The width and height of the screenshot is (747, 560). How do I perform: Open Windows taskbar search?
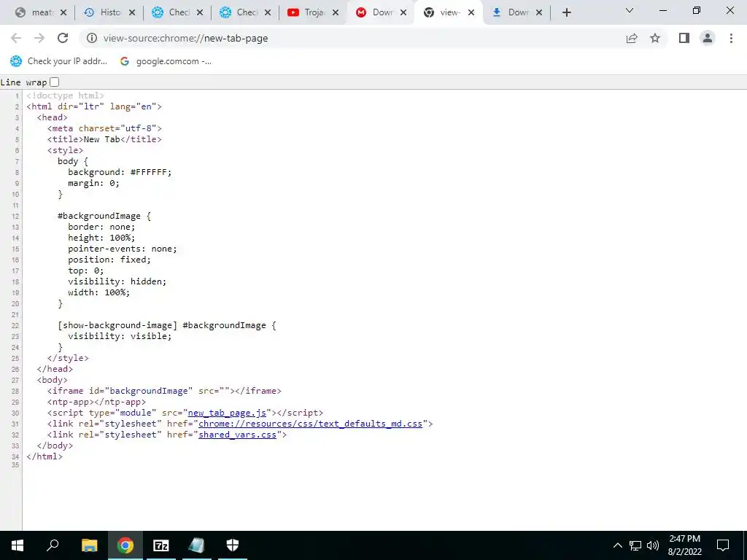pyautogui.click(x=53, y=545)
